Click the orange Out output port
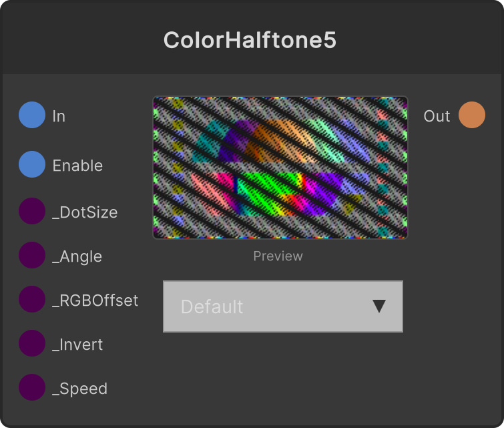The width and height of the screenshot is (504, 428). click(x=472, y=115)
